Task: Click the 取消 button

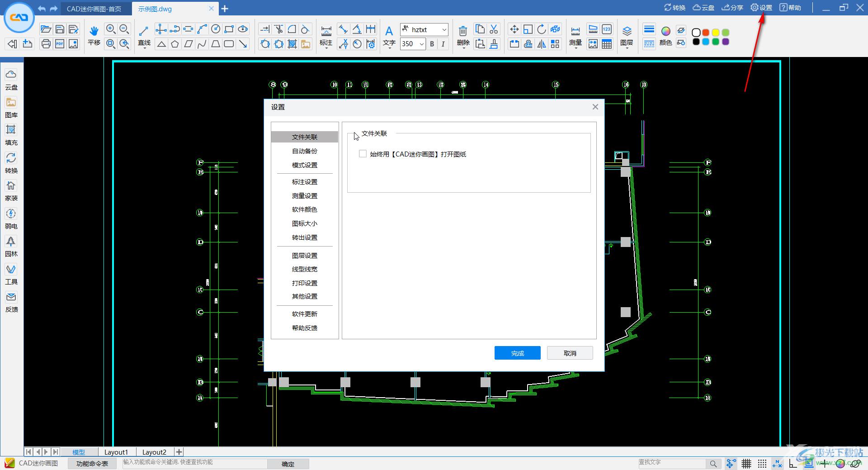Action: (x=570, y=353)
